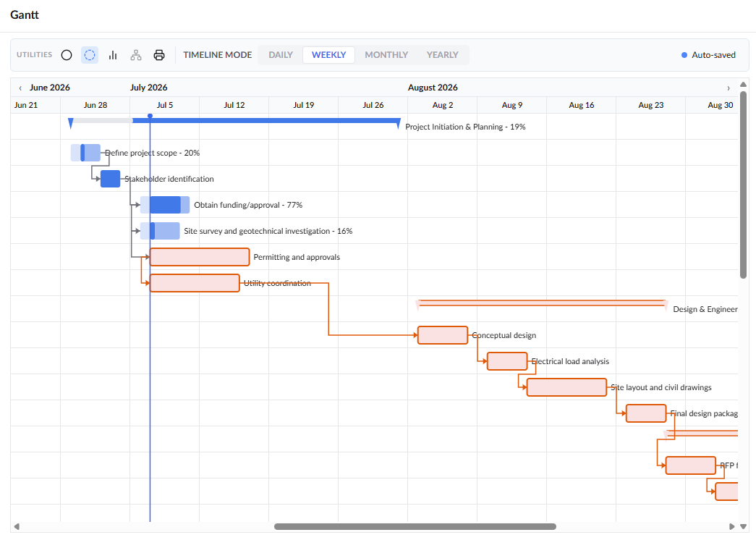Click the horizontal scrollbar thumb
This screenshot has height=540, width=756.
click(x=415, y=526)
